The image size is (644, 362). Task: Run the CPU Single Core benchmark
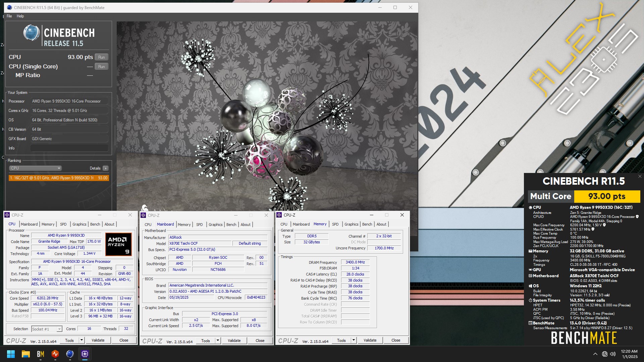(102, 67)
